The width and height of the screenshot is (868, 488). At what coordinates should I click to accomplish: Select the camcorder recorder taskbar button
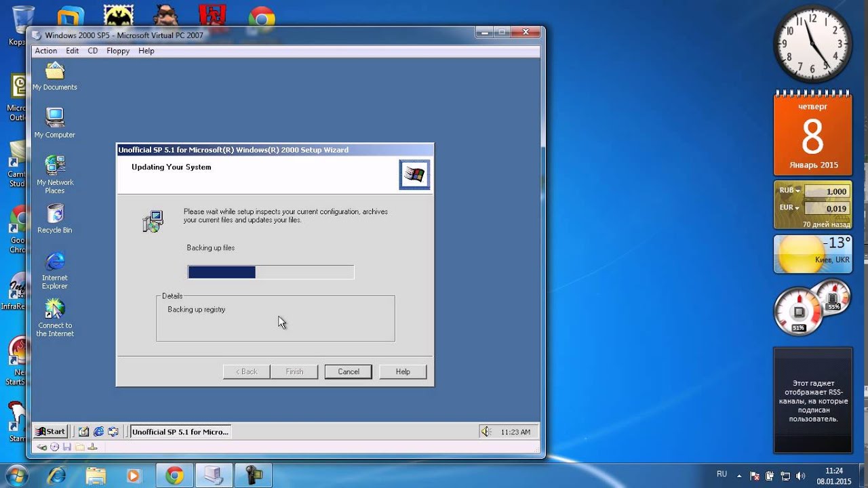(254, 476)
